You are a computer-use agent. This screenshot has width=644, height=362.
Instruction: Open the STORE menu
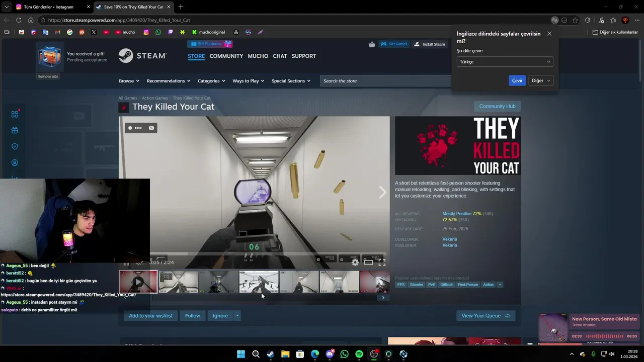coord(196,56)
